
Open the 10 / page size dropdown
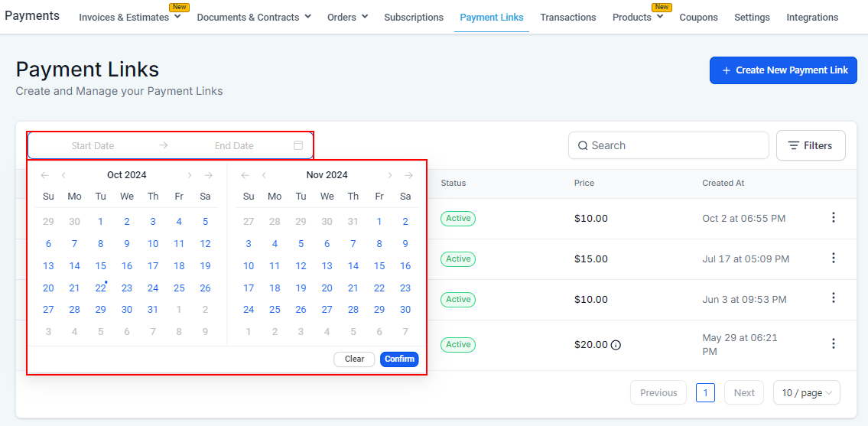pos(807,393)
